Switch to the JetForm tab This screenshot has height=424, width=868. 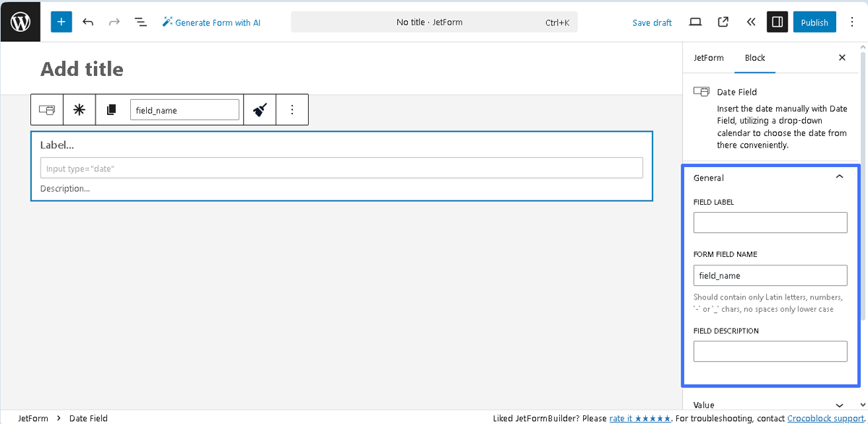click(708, 58)
